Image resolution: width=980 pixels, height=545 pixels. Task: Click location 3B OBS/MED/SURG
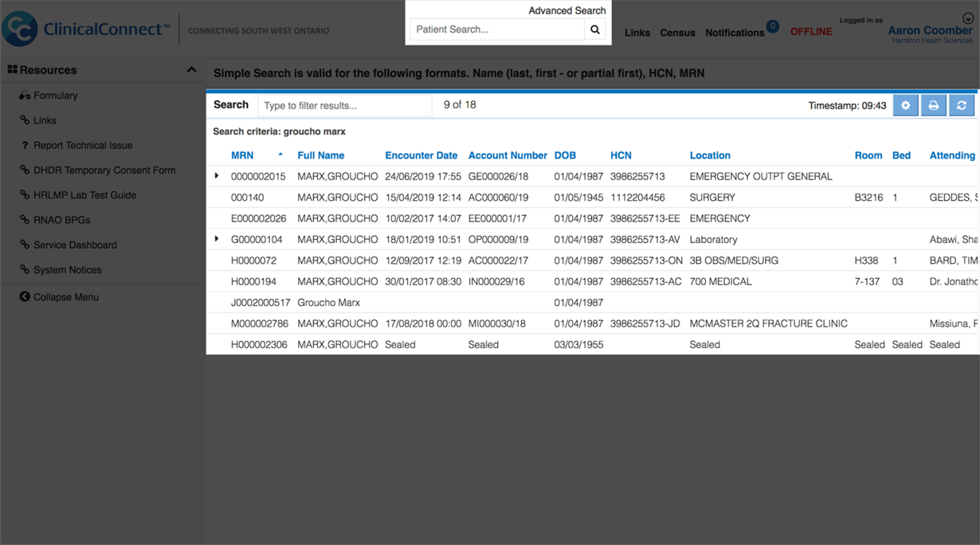(x=734, y=261)
